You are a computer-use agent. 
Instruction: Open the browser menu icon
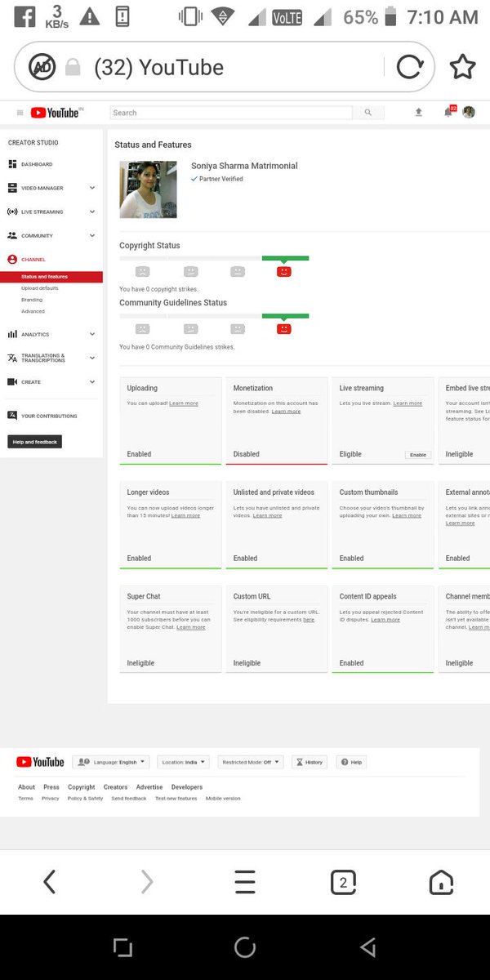tap(245, 881)
